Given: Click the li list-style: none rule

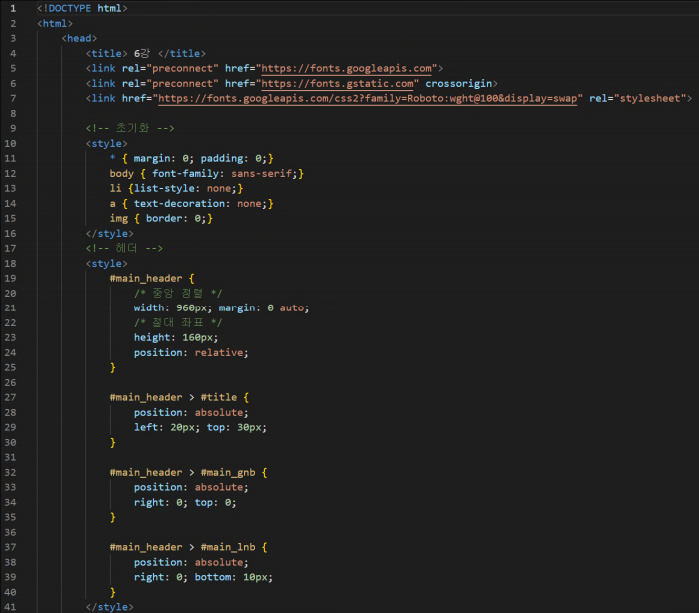Looking at the screenshot, I should click(176, 189).
